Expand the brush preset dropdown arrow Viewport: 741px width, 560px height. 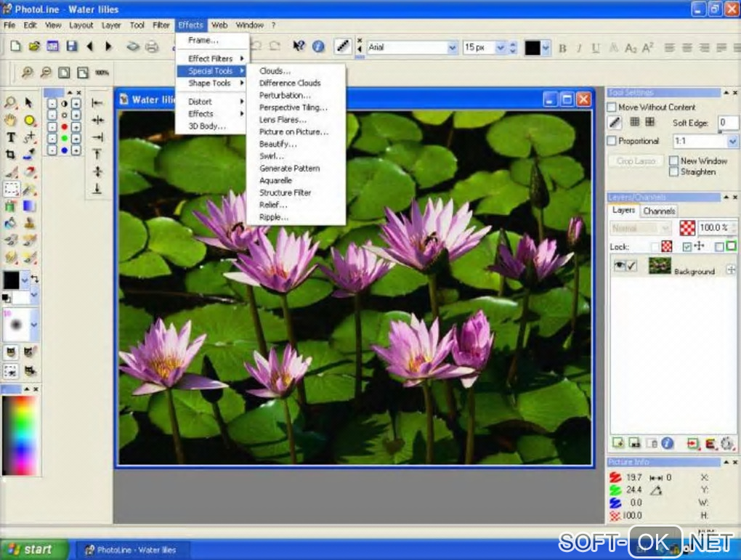34,325
